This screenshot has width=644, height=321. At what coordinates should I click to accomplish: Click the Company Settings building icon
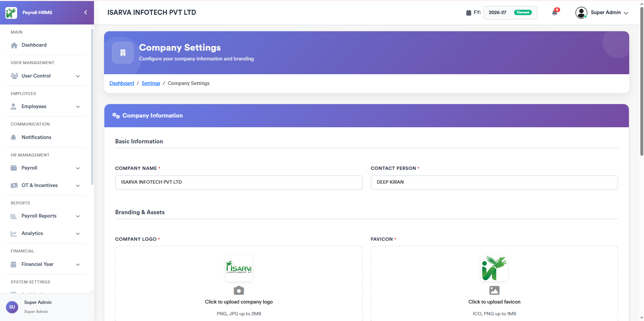click(x=123, y=53)
